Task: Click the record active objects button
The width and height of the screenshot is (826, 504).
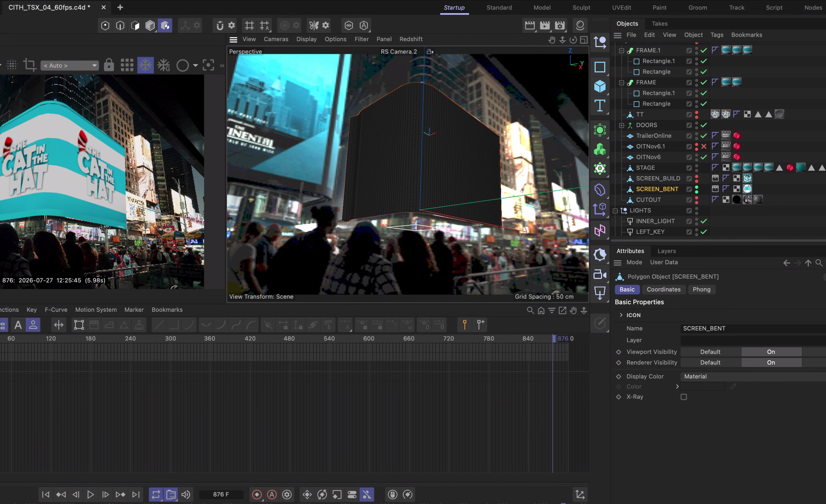Action: pyautogui.click(x=257, y=494)
